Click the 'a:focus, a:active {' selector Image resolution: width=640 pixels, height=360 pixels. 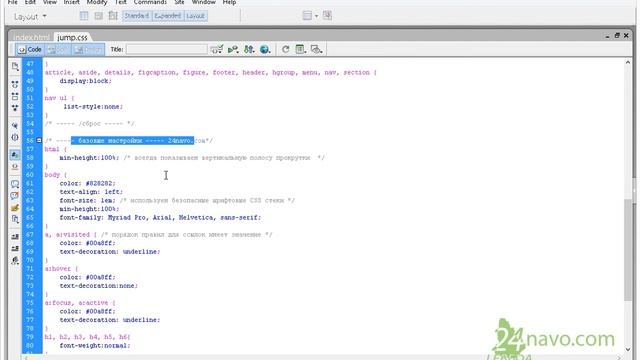(x=80, y=303)
